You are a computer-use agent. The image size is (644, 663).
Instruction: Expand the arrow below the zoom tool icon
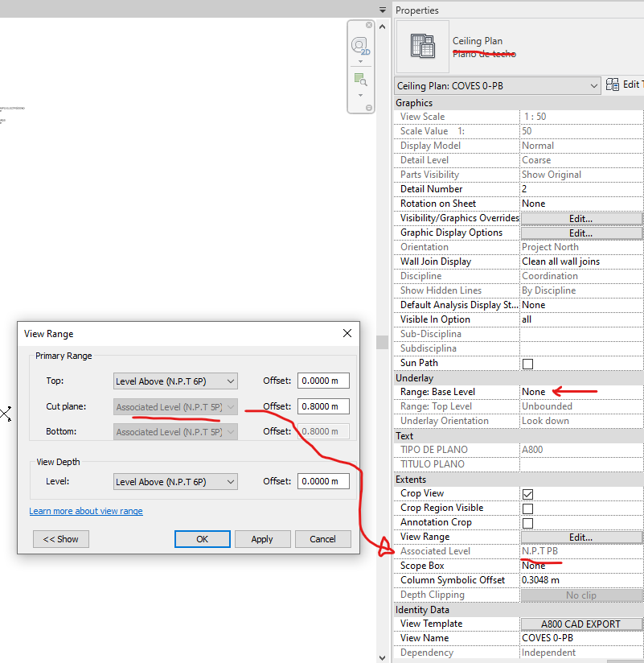[360, 96]
